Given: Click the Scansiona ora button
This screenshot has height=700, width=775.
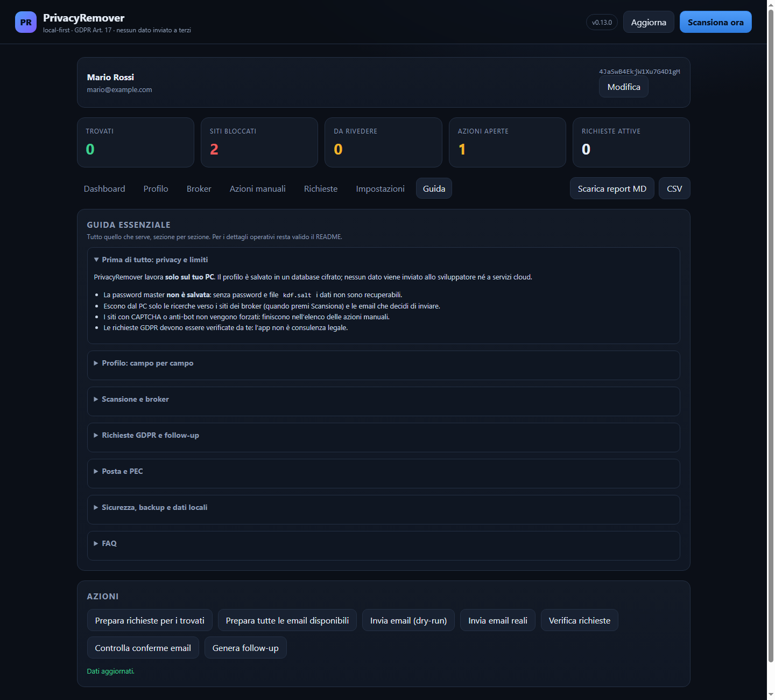Looking at the screenshot, I should tap(716, 22).
